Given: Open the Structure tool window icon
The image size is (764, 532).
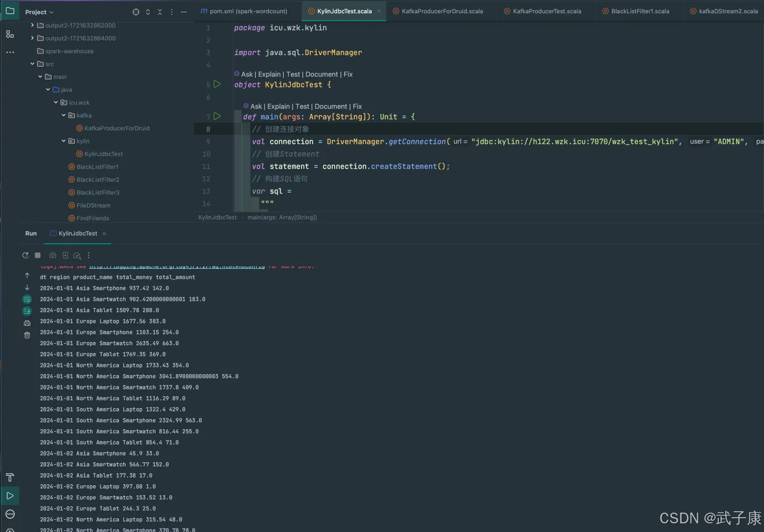Looking at the screenshot, I should pyautogui.click(x=10, y=34).
